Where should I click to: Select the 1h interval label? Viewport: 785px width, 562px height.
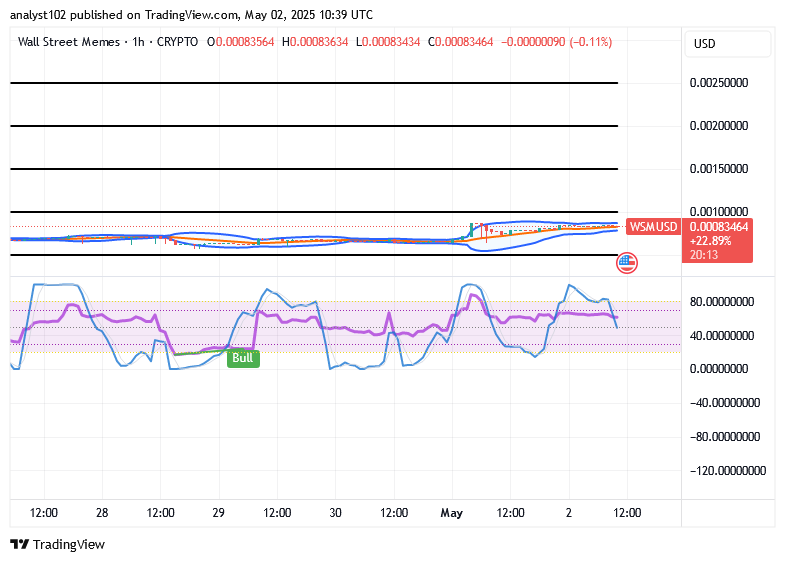[138, 42]
